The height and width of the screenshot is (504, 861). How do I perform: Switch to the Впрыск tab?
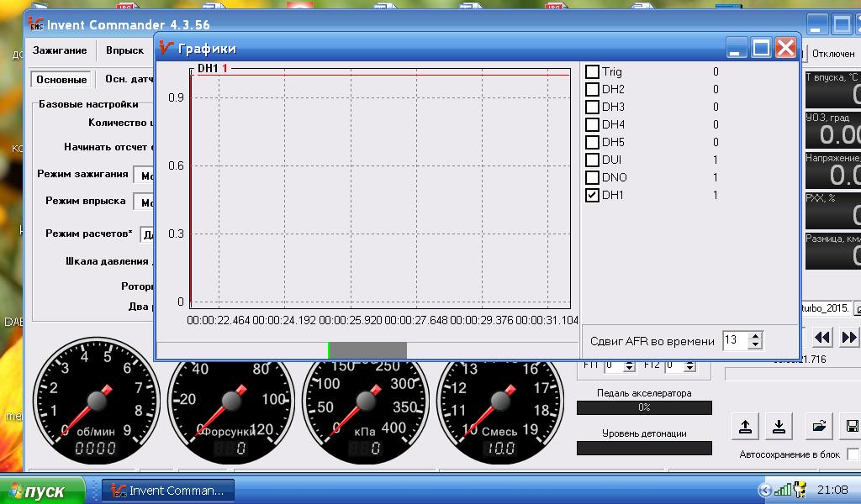tap(124, 50)
